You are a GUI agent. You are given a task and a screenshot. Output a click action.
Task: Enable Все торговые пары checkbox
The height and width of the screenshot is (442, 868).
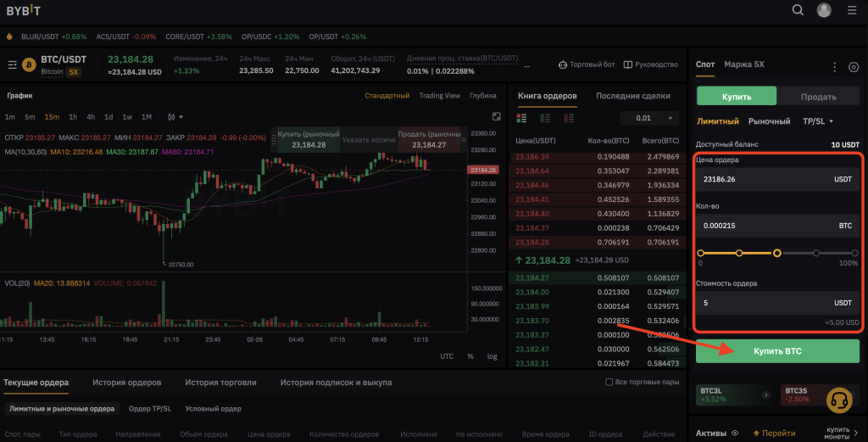tap(609, 382)
